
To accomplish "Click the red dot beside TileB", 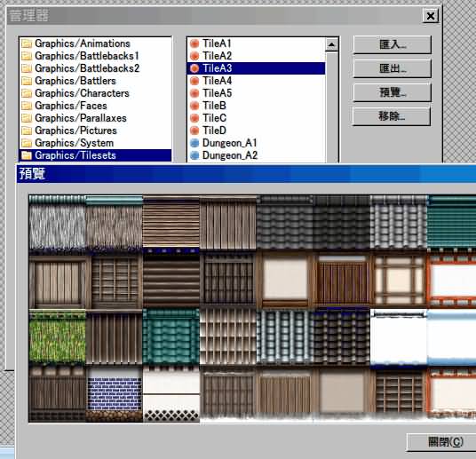I will click(194, 106).
